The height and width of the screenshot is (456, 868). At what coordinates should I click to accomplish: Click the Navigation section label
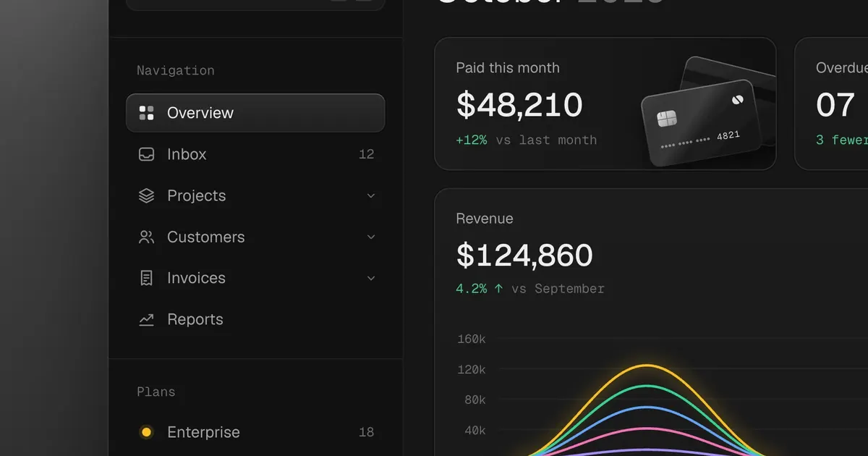point(176,70)
